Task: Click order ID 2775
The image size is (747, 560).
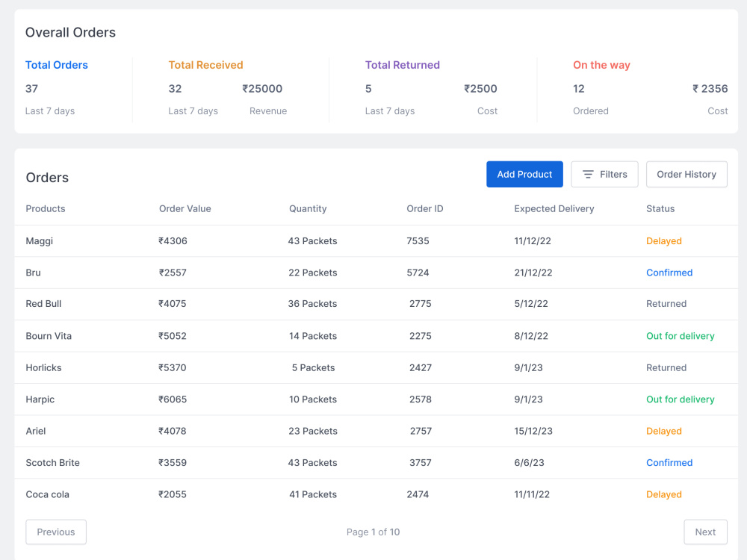Action: (420, 304)
